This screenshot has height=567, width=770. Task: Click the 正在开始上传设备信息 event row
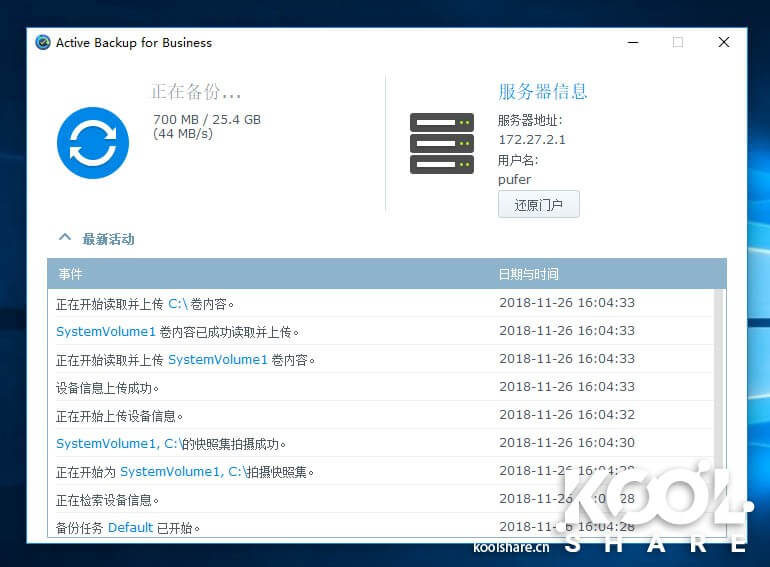point(120,416)
